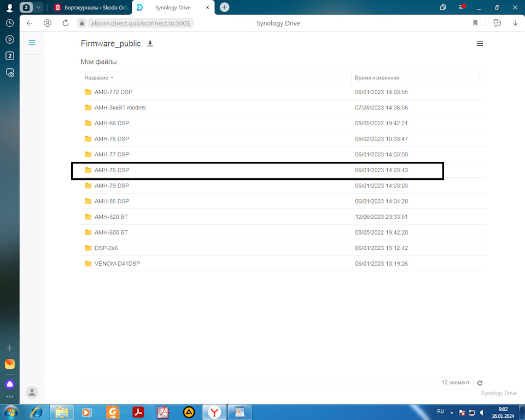Switch to the Skoda Octavia tab
The image size is (525, 420).
(x=91, y=7)
